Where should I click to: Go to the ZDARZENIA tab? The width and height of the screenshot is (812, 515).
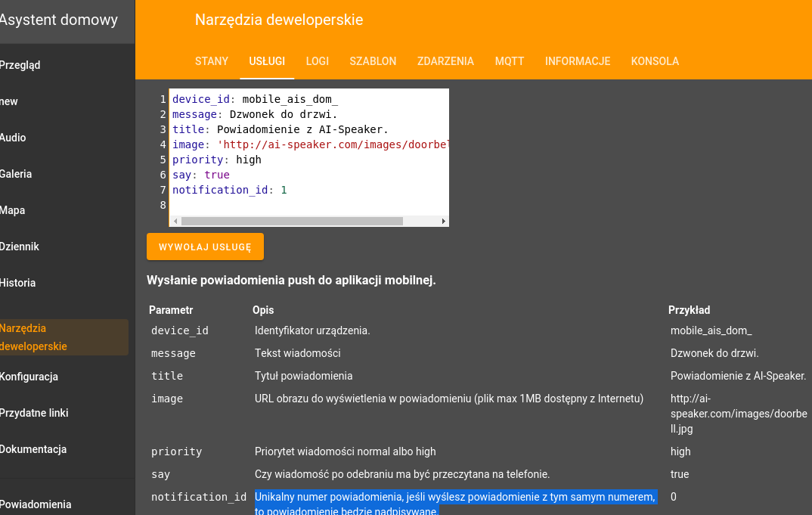tap(445, 61)
